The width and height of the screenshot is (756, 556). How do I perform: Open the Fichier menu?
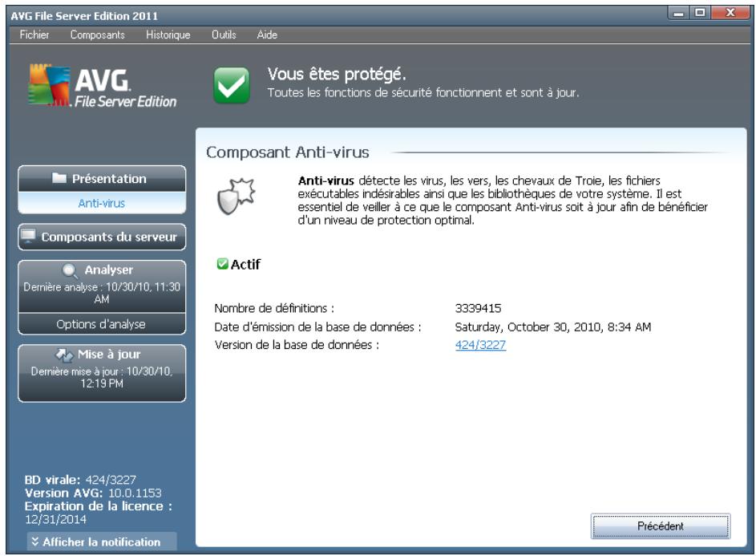click(x=34, y=34)
